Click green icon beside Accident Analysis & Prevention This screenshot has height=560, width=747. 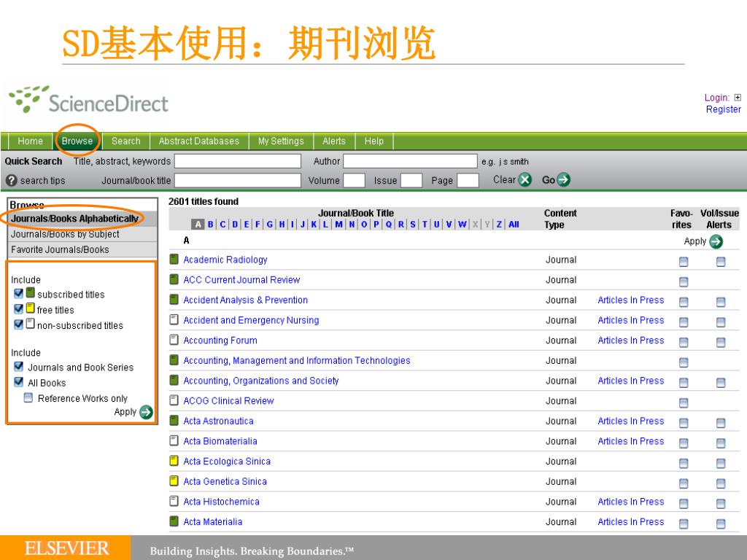pyautogui.click(x=174, y=299)
